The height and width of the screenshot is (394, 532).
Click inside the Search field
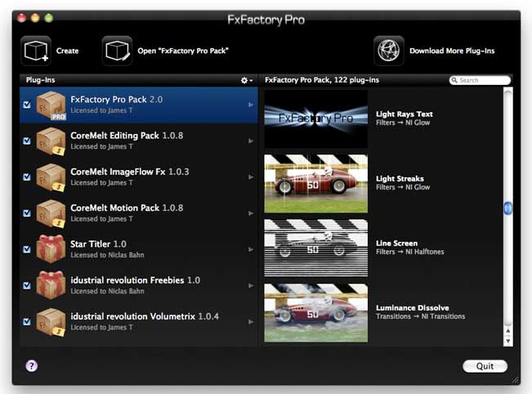[480, 80]
